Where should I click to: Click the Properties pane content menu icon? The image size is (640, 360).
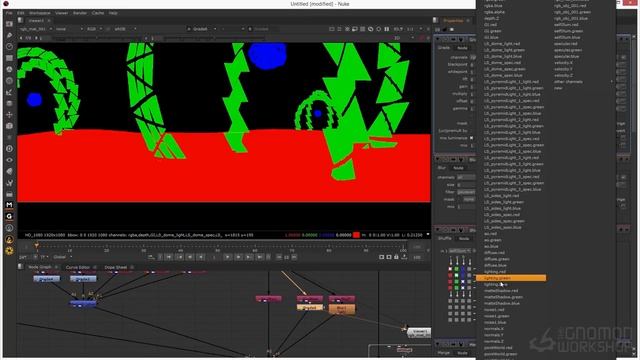click(436, 20)
